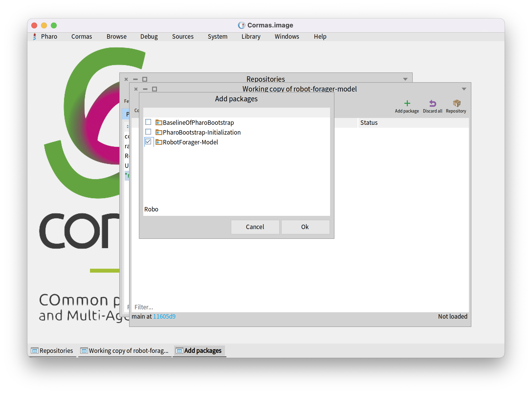Click the BaselineOfPharoBootstrap package folder icon

[159, 122]
